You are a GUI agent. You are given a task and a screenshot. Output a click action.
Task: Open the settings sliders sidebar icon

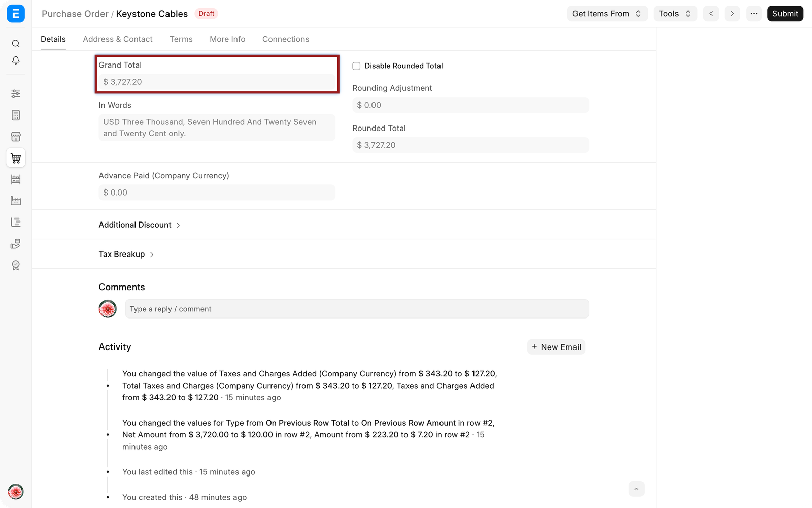tap(16, 93)
